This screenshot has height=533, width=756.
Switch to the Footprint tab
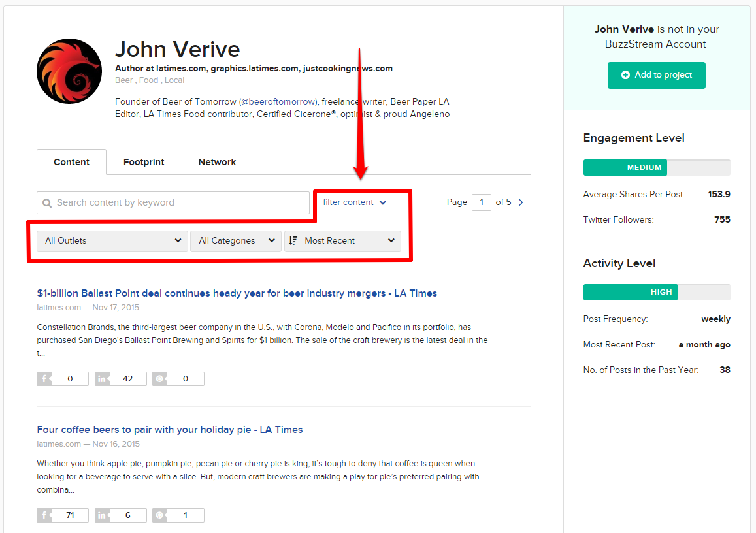pos(143,161)
